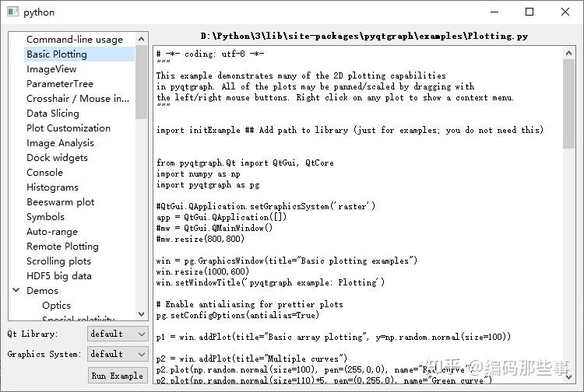Screen dimensions: 584x392
Task: Click the python window icon
Action: coord(12,12)
